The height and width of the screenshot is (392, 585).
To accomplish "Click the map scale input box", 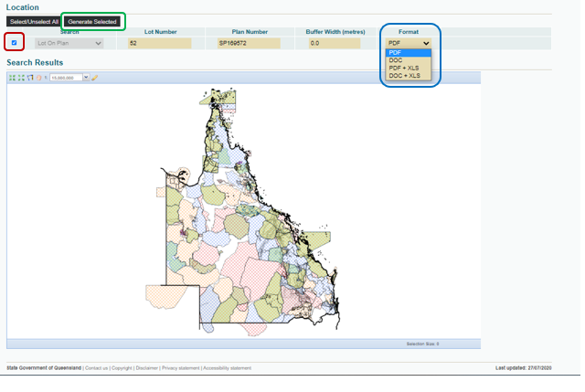I will pyautogui.click(x=66, y=78).
